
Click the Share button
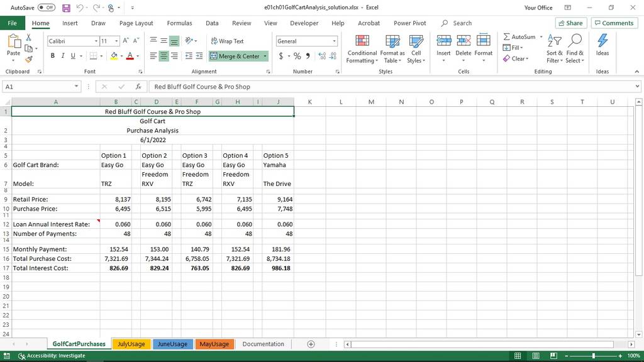[x=571, y=23]
